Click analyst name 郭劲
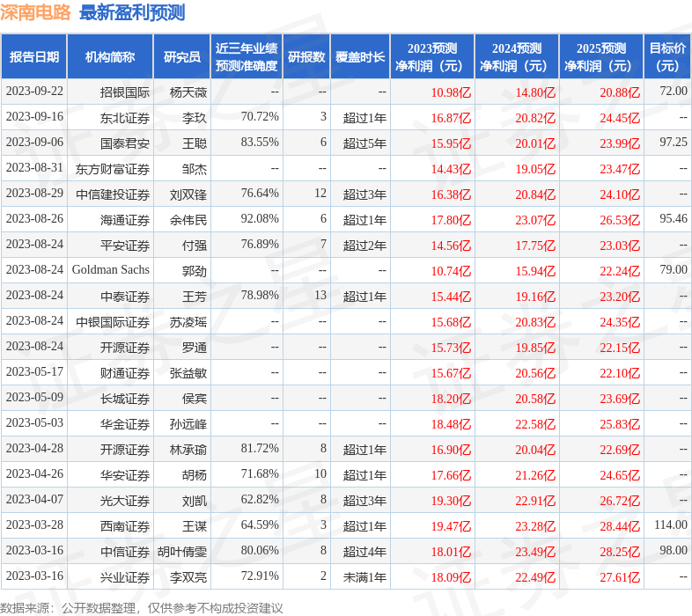 coord(195,271)
